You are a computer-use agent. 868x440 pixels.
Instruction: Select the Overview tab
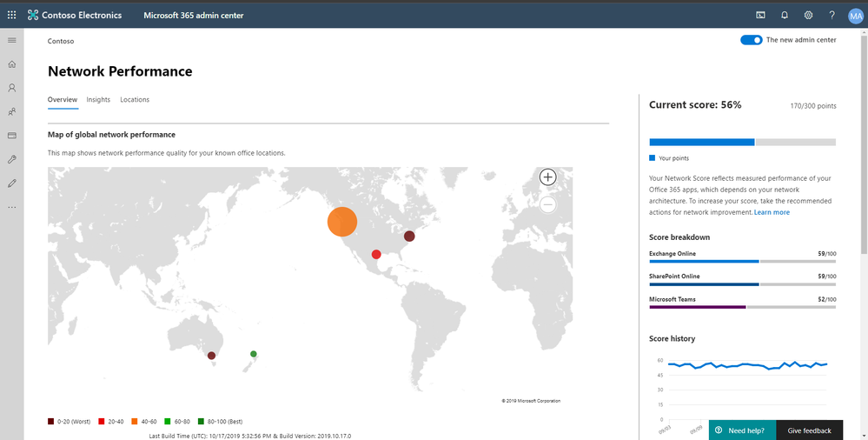coord(63,100)
